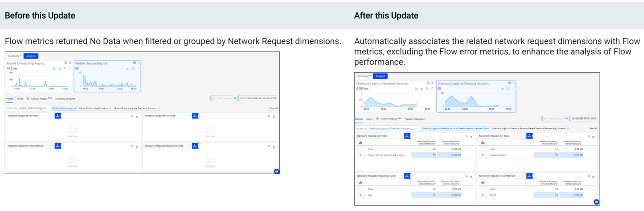Expand the Mobile Onboarding Init chart to fullscreen
The height and width of the screenshot is (211, 644).
(x=138, y=68)
